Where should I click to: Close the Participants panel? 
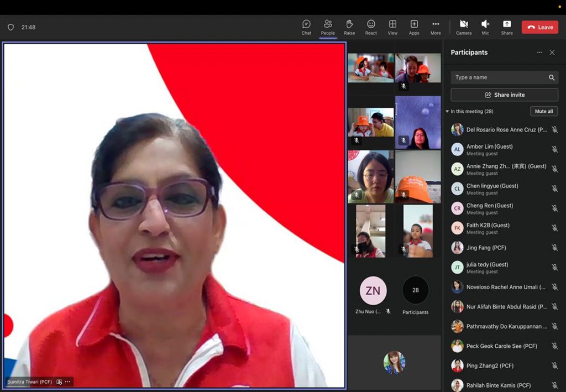[552, 53]
